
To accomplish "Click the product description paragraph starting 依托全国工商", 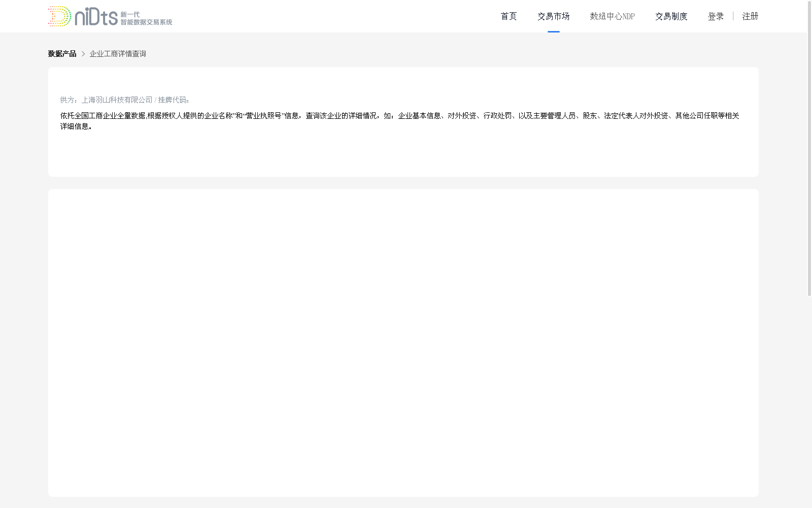I will pos(400,121).
